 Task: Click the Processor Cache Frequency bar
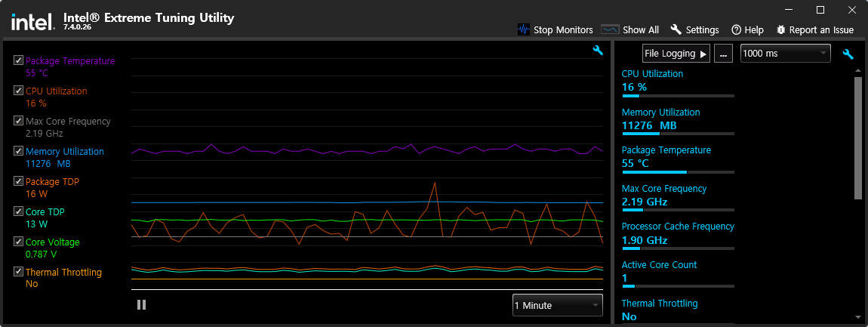678,248
